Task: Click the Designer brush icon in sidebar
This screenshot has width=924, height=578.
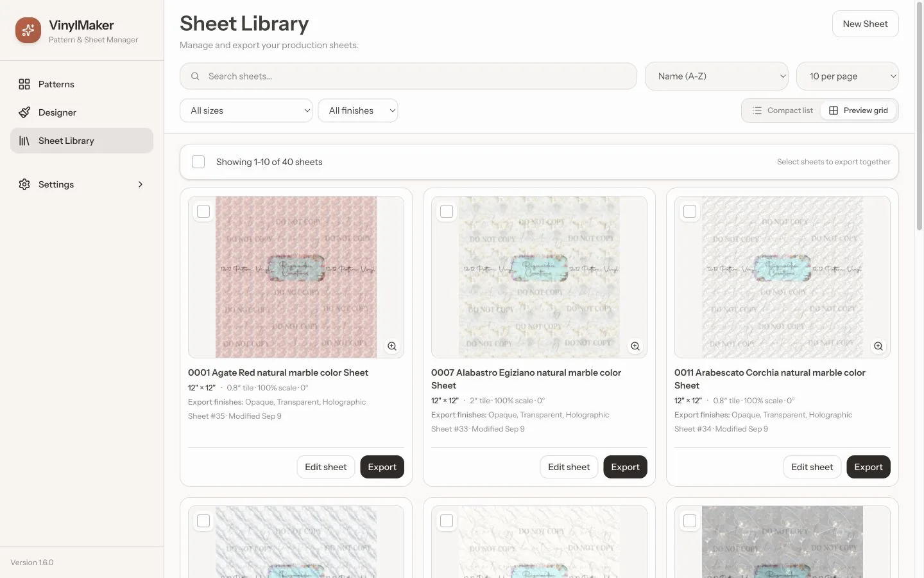Action: (x=24, y=112)
